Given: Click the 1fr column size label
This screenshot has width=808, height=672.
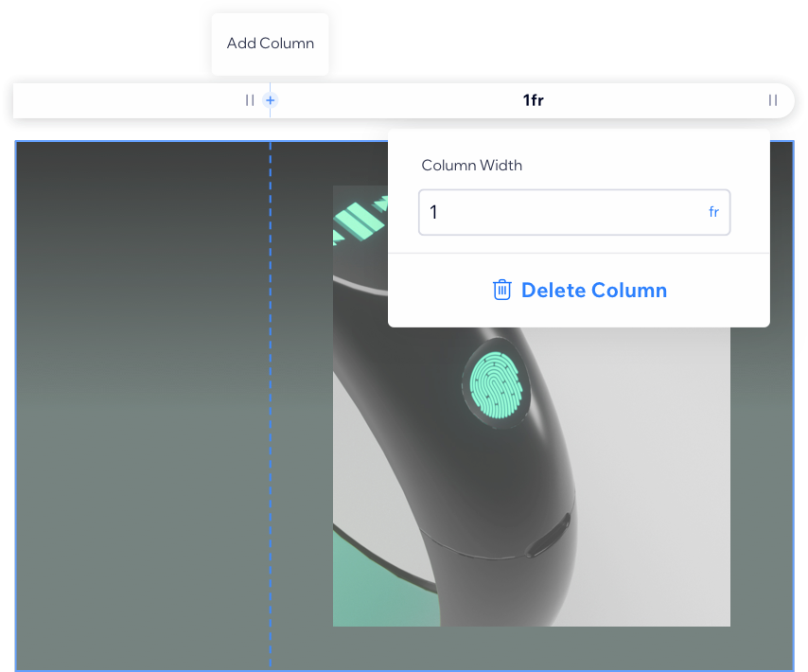Looking at the screenshot, I should [x=534, y=100].
